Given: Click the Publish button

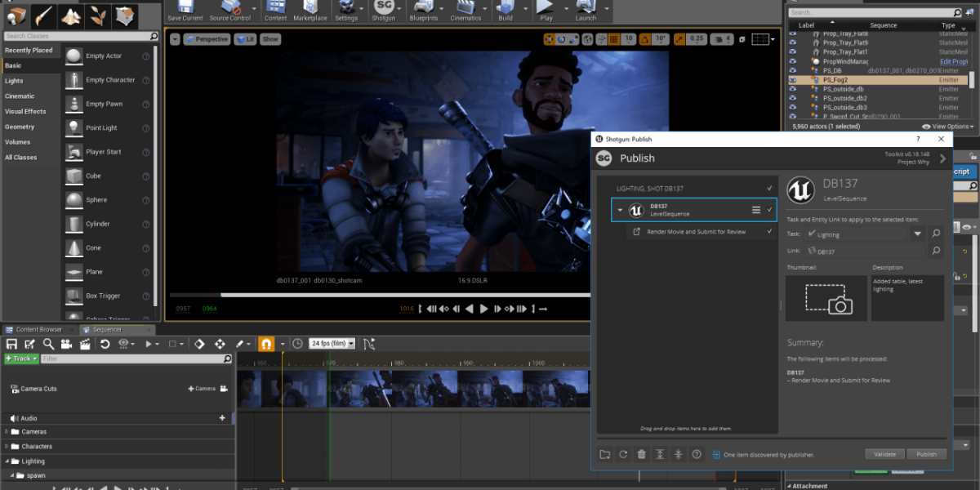Looking at the screenshot, I should coord(926,454).
